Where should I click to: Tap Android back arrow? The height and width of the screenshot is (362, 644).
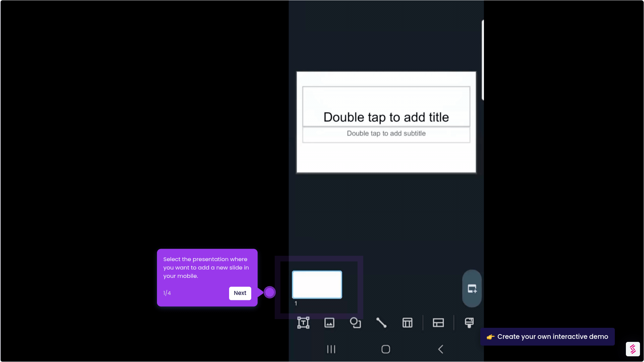click(441, 349)
